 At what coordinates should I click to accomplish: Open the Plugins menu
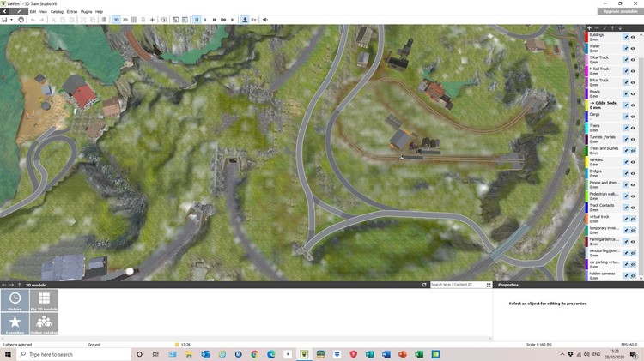[87, 11]
